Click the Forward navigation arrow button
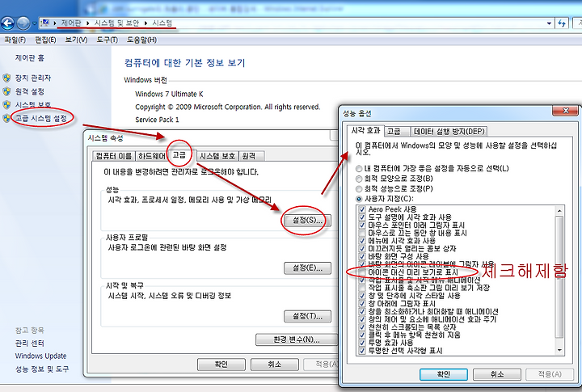582x392 pixels. tap(23, 23)
